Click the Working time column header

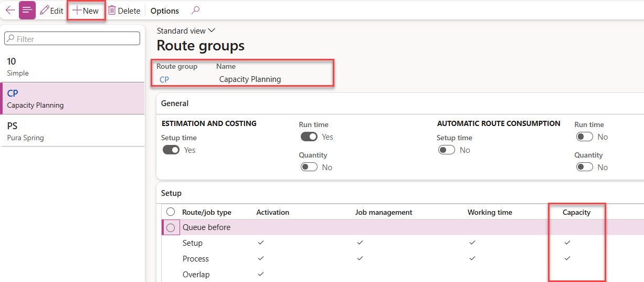[x=490, y=212]
